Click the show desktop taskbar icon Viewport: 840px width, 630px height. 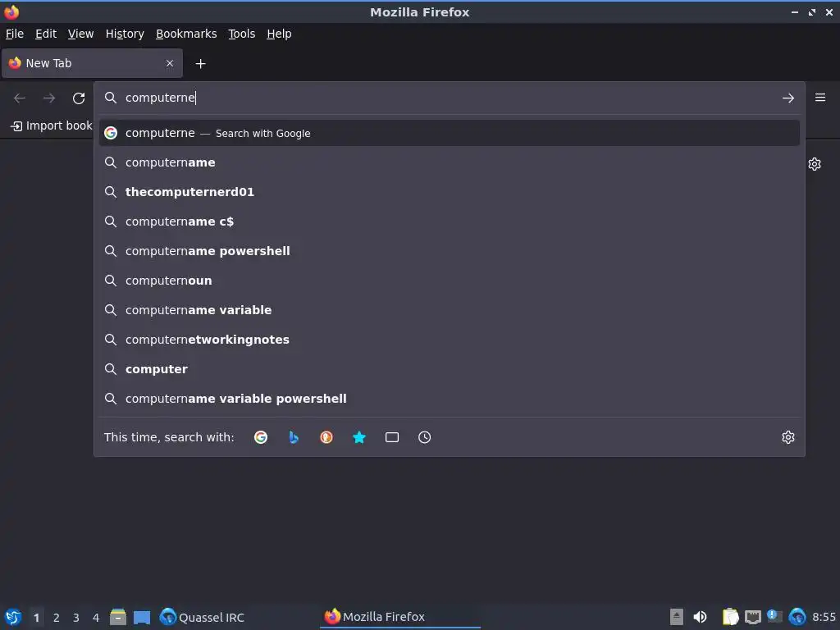141,618
